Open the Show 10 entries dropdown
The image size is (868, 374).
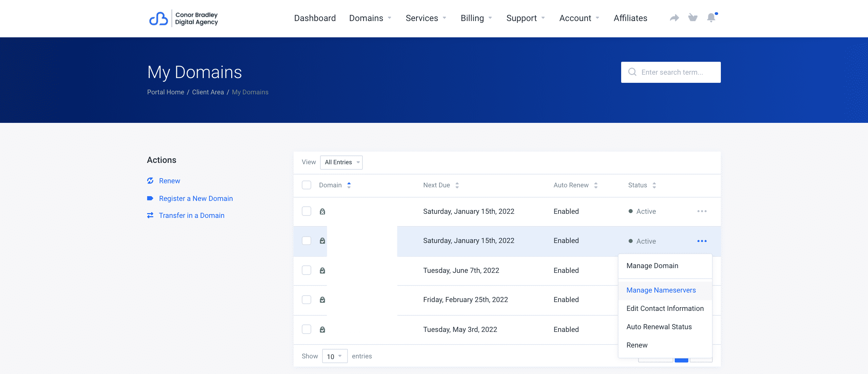(335, 356)
